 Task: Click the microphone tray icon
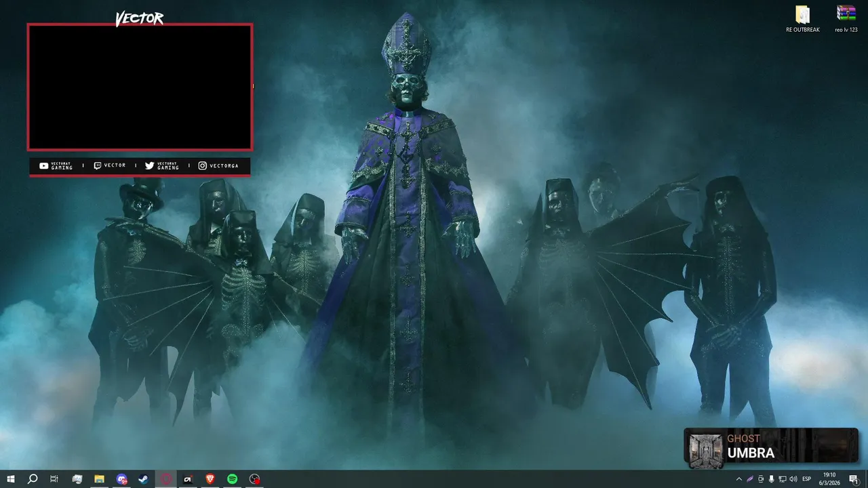click(772, 479)
